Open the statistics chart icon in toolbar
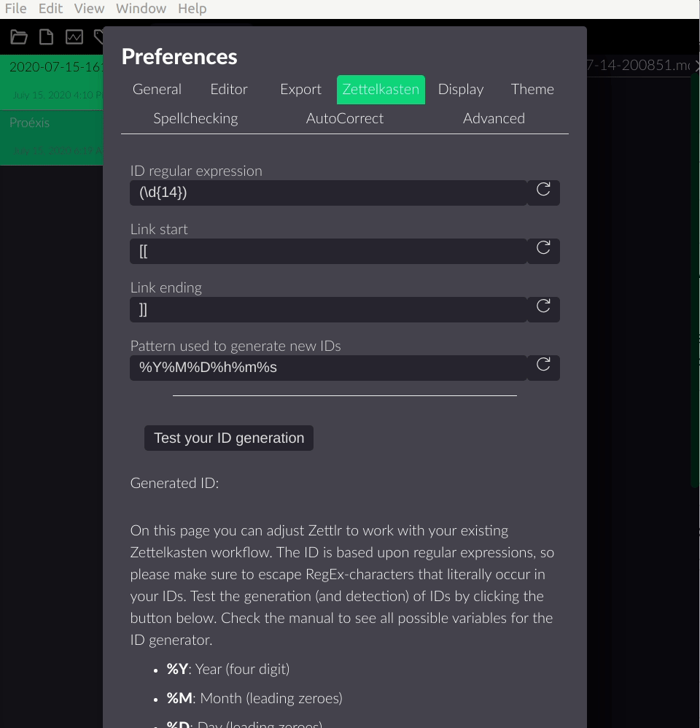The image size is (700, 728). (74, 36)
